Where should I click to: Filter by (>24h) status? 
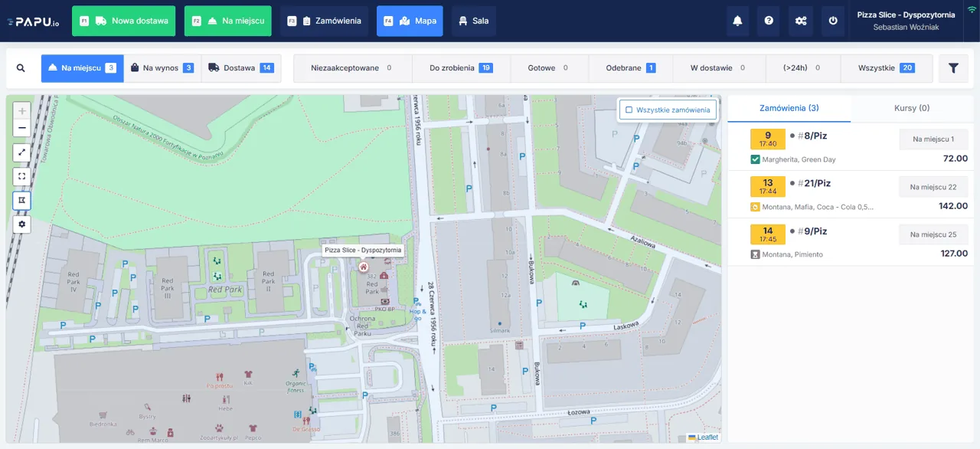click(x=802, y=68)
